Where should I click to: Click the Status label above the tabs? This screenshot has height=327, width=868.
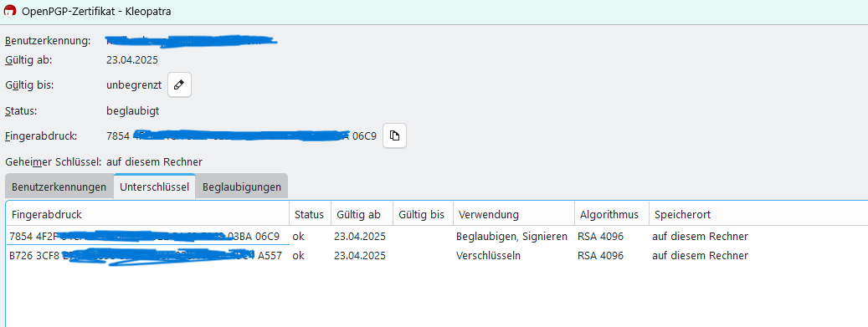coord(21,110)
